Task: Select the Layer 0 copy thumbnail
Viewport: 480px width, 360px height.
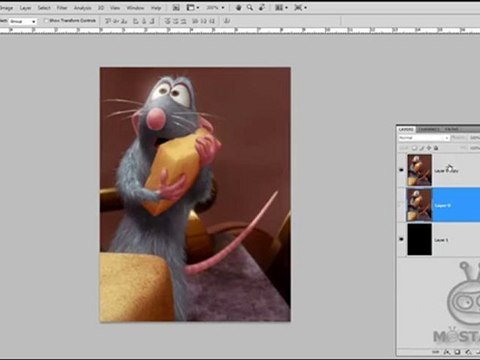Action: [419, 170]
